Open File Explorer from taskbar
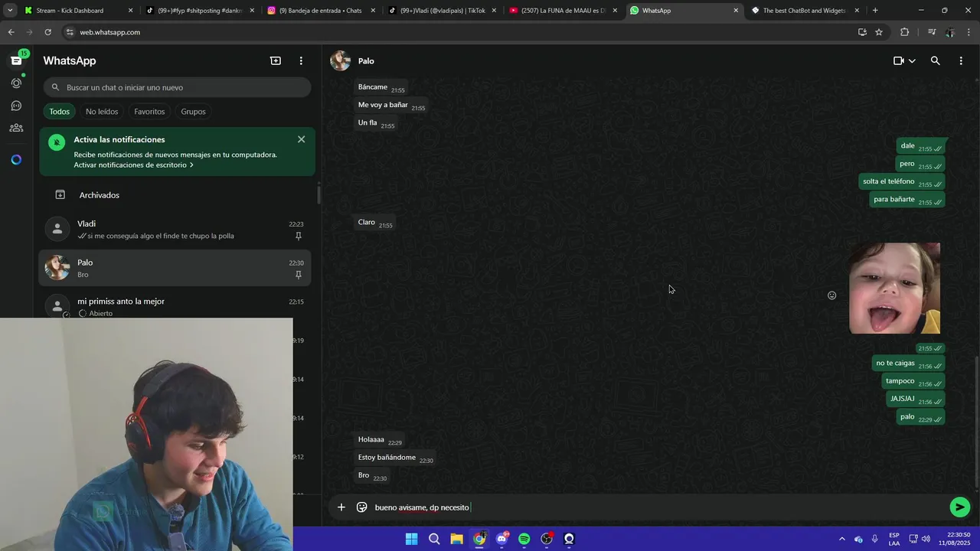This screenshot has height=551, width=980. pos(456,539)
